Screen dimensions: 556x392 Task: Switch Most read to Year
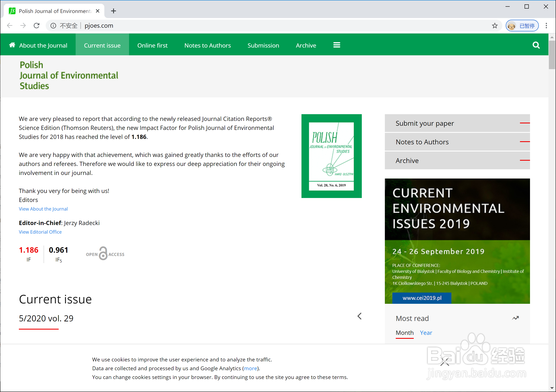click(426, 333)
